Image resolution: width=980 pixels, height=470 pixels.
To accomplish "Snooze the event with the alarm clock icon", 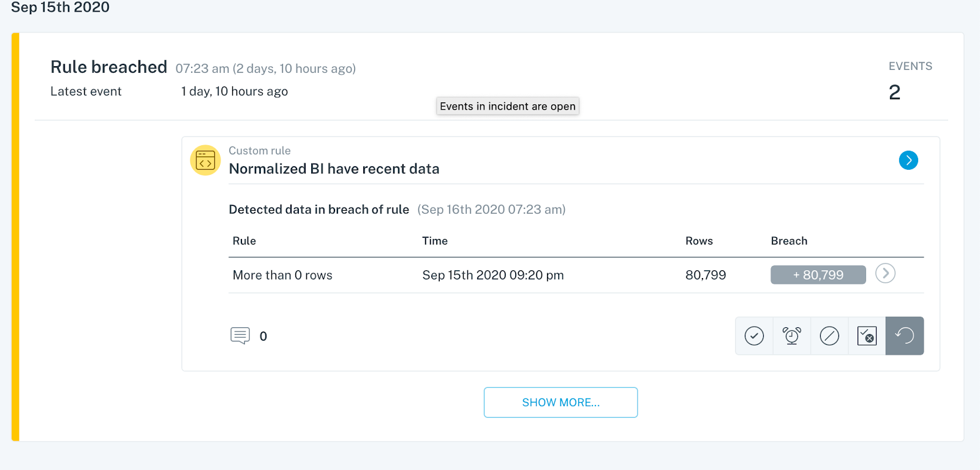I will pos(792,336).
